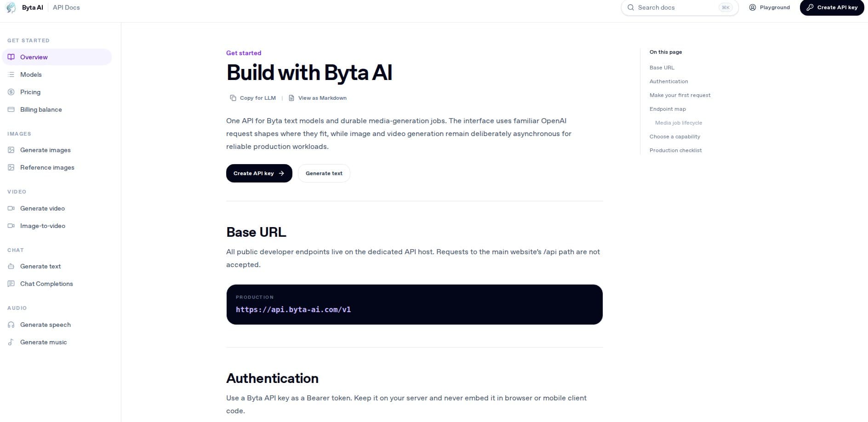The width and height of the screenshot is (868, 422).
Task: Go to the Pricing page
Action: [57, 92]
